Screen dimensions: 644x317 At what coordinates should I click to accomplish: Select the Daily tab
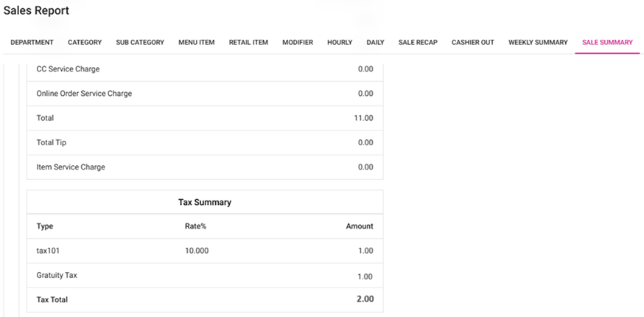click(375, 43)
